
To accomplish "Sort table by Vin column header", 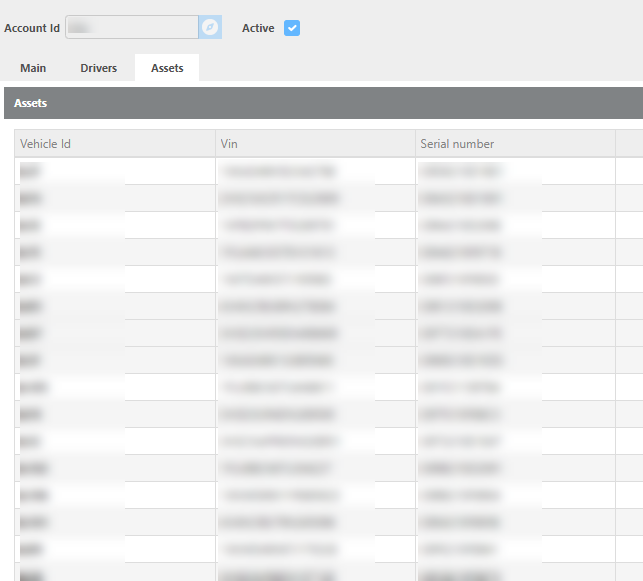I will coord(315,144).
